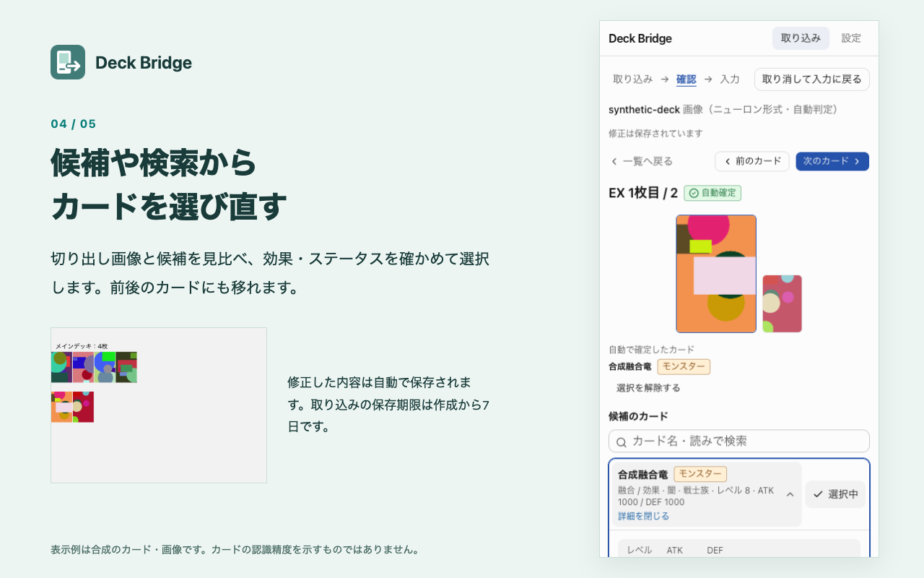Open the 取り込み tab
This screenshot has height=578, width=924.
click(801, 38)
